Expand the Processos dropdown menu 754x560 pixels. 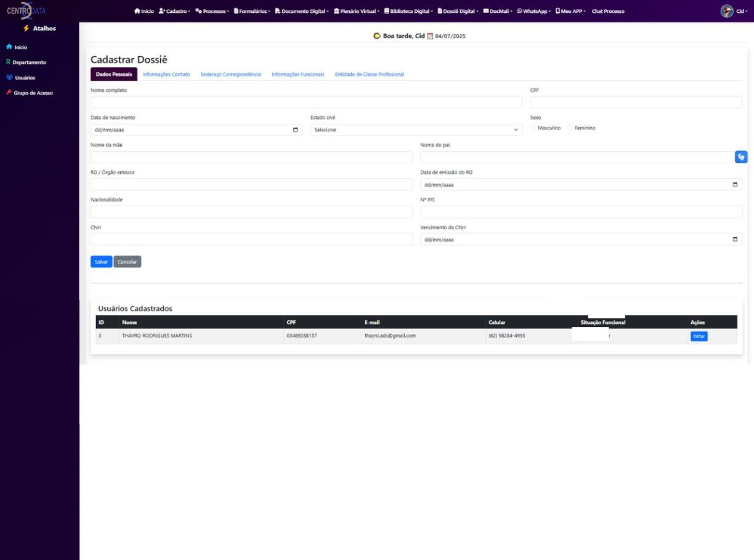[x=211, y=11]
